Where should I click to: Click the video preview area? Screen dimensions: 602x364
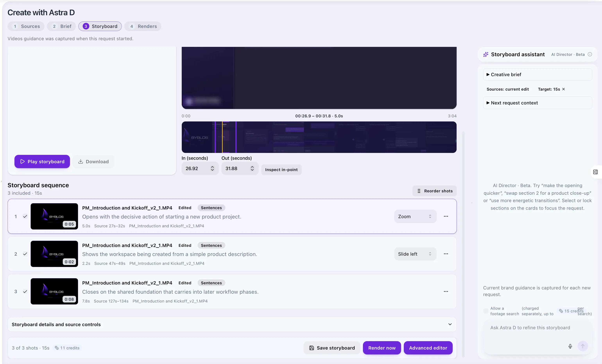pyautogui.click(x=319, y=78)
